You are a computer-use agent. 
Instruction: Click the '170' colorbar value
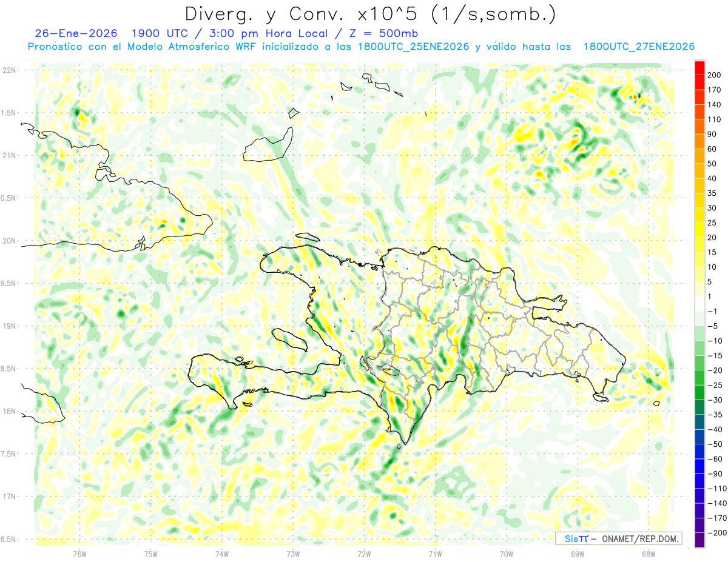coord(715,90)
